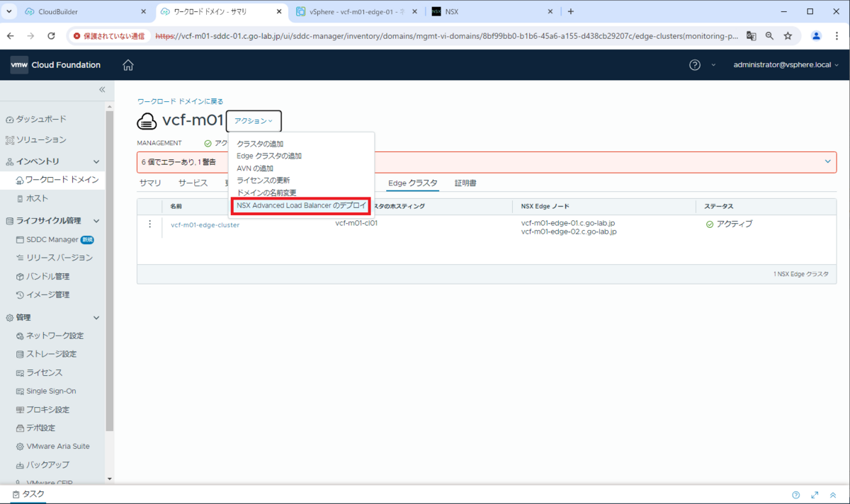Image resolution: width=850 pixels, height=504 pixels.
Task: Go forward using the browser forward arrow
Action: (31, 35)
